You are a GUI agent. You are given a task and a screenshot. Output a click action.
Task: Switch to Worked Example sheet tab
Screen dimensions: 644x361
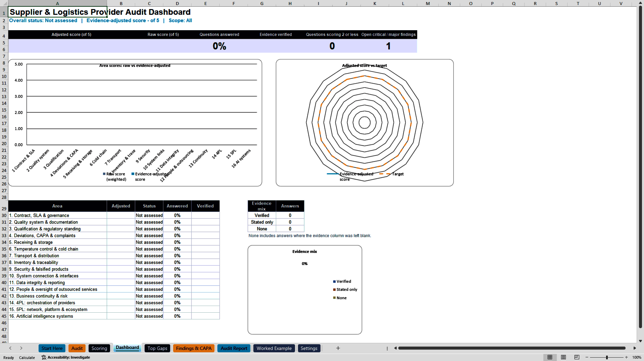pyautogui.click(x=274, y=348)
